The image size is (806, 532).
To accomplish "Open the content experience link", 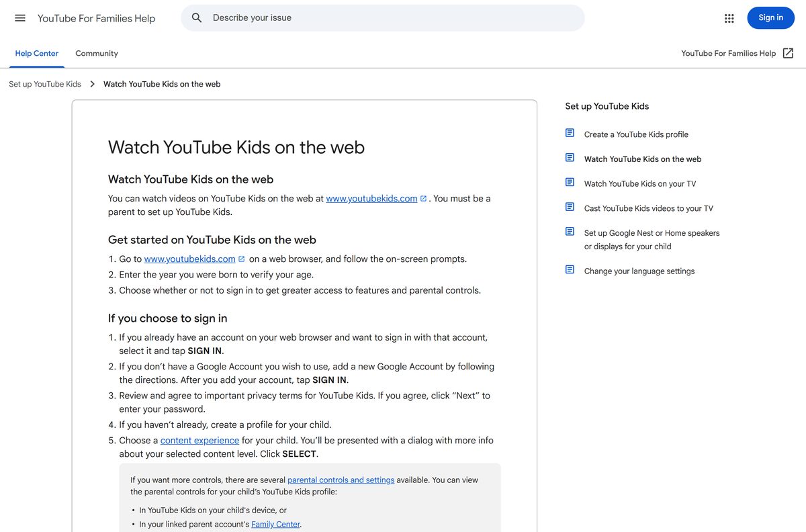I will pos(199,441).
